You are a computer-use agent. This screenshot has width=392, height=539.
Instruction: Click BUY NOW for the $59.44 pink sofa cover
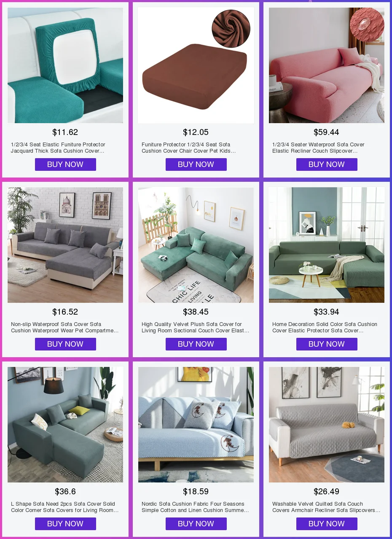327,164
